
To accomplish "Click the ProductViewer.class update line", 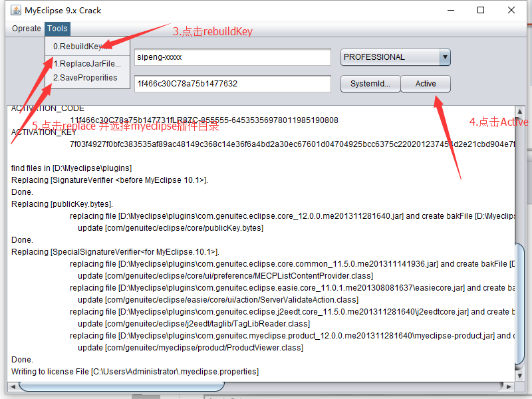I will coord(190,348).
